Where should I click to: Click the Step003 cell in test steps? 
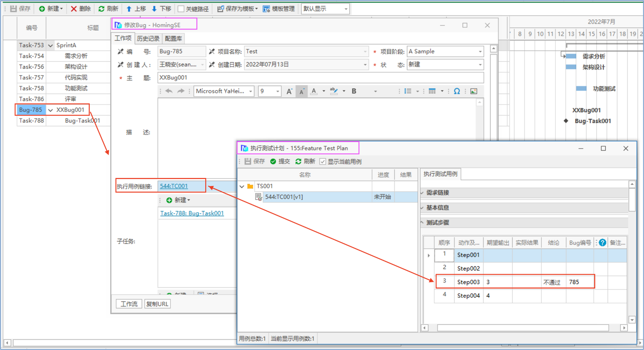[x=468, y=282]
